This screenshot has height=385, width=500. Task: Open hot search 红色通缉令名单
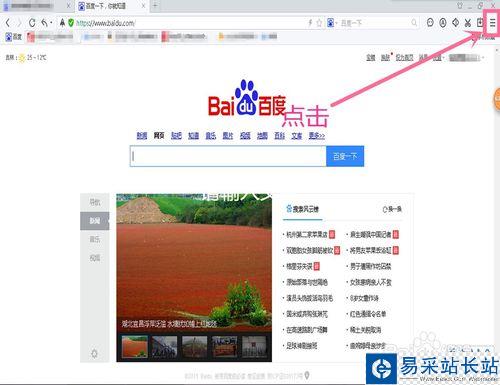click(x=368, y=314)
